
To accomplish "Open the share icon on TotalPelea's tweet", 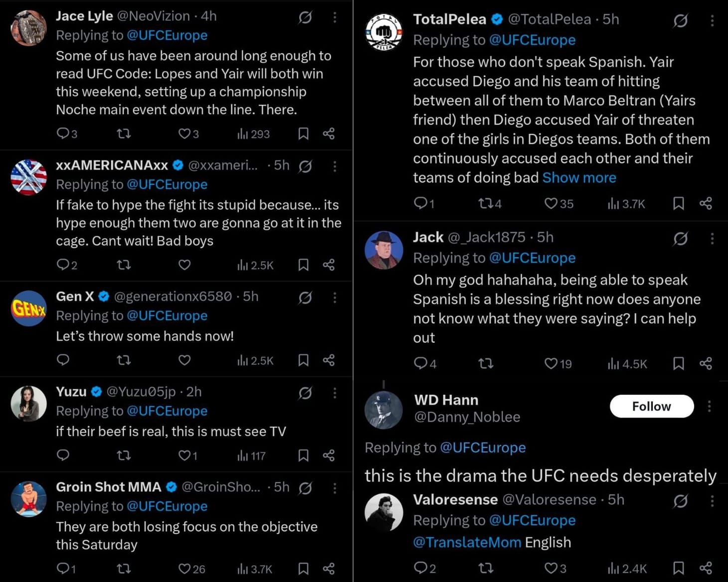I will point(706,203).
